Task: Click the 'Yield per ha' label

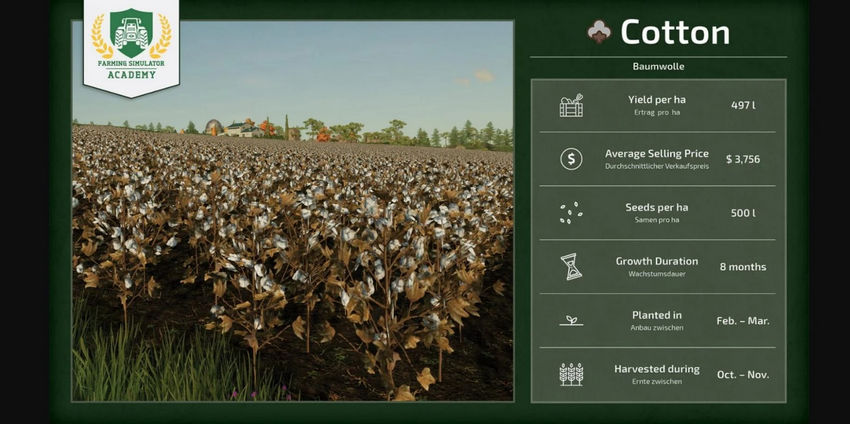Action: click(656, 100)
